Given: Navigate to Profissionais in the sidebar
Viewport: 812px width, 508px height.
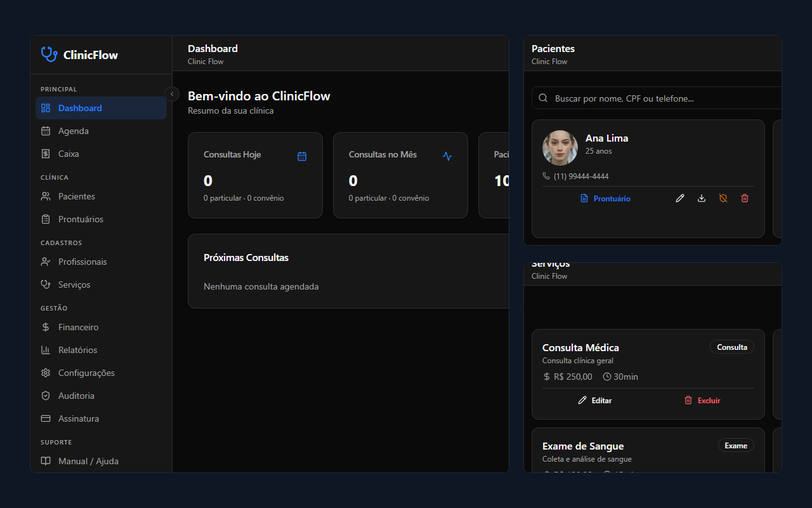Looking at the screenshot, I should tap(101, 262).
